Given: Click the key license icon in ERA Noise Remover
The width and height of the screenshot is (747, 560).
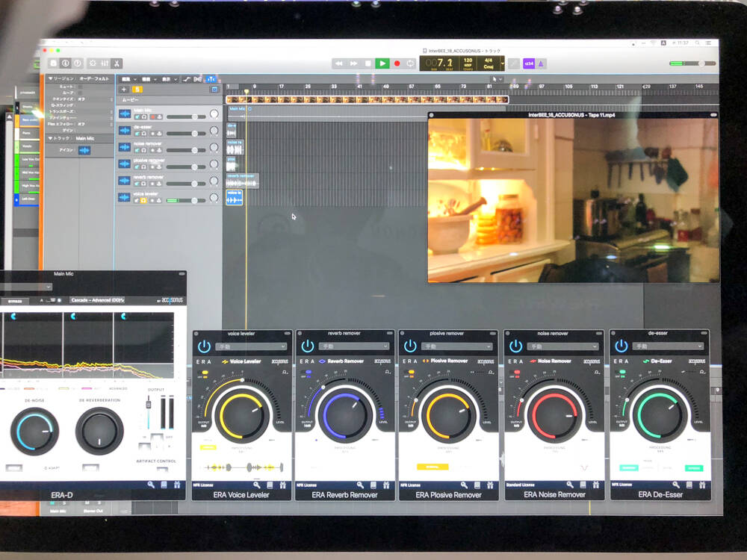Looking at the screenshot, I should tap(570, 485).
